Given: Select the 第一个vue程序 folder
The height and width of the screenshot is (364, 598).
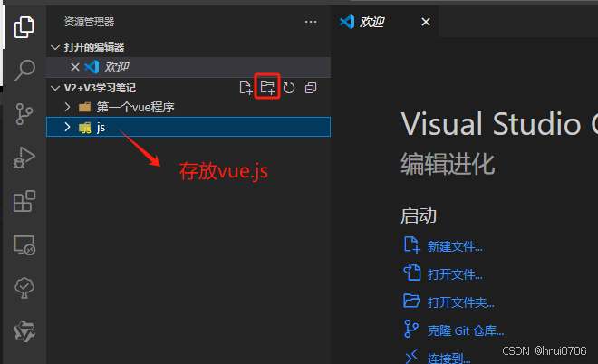Looking at the screenshot, I should pyautogui.click(x=188, y=107).
